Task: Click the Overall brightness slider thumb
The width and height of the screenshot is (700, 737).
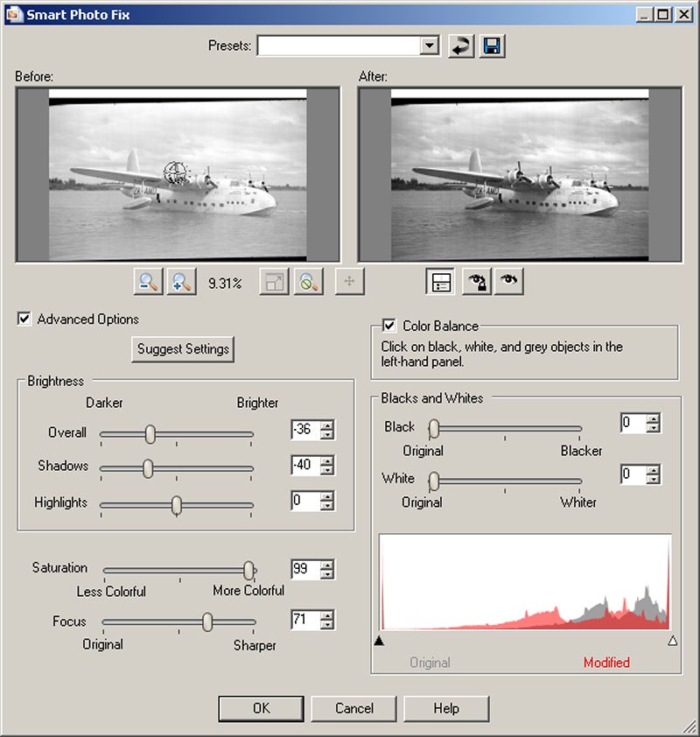Action: [150, 434]
